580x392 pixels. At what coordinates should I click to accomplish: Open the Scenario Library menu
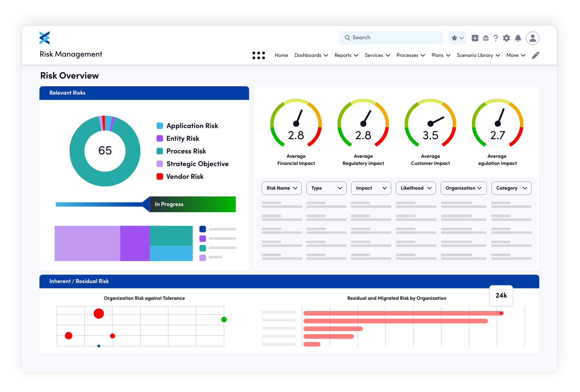point(478,55)
